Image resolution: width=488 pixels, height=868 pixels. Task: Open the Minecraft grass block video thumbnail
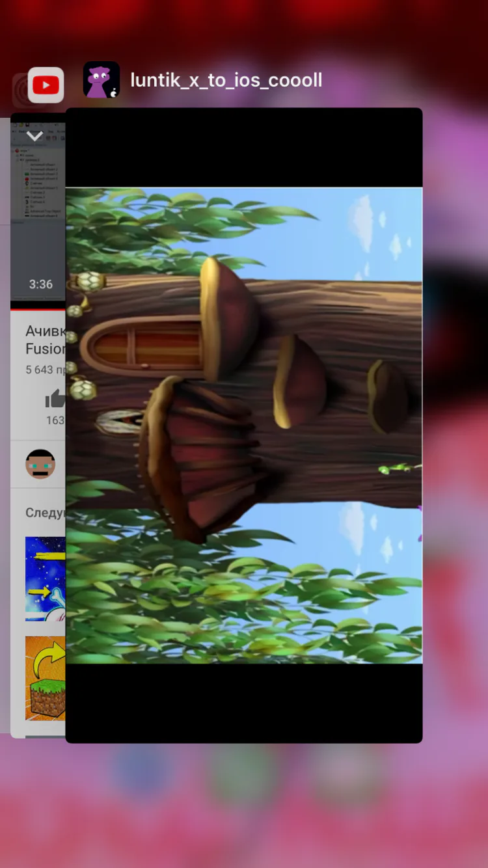(x=46, y=678)
